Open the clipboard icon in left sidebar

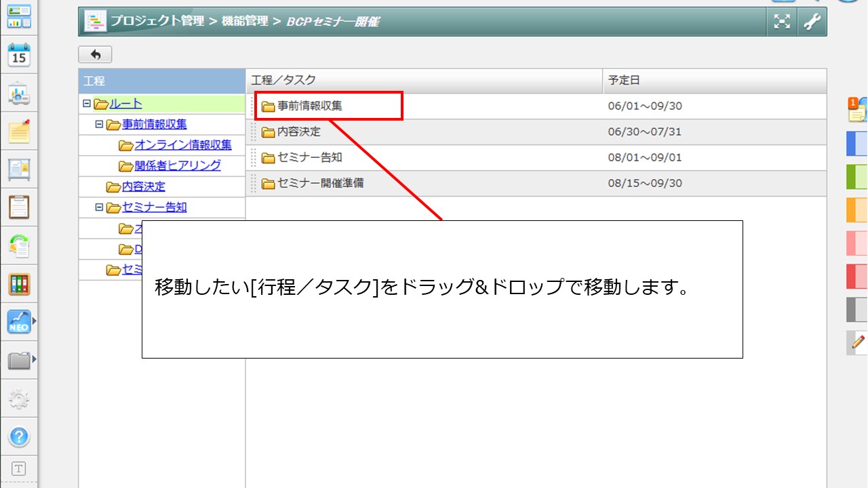(x=18, y=207)
